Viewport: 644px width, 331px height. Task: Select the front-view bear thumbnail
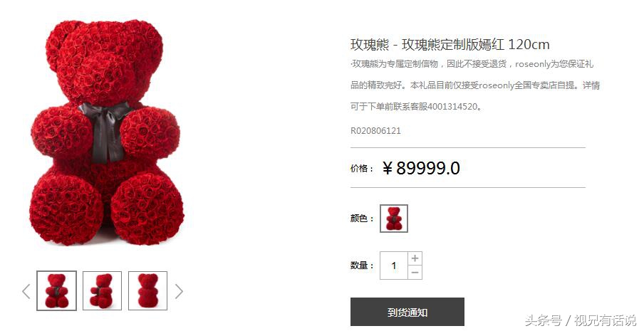coord(57,291)
